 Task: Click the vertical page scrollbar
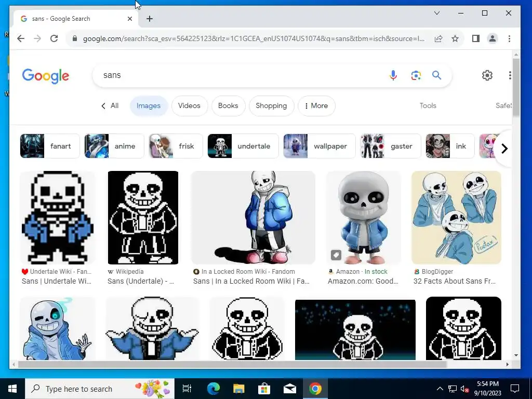click(516, 87)
